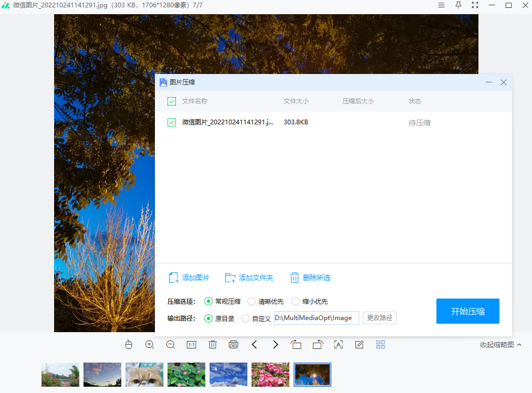
Task: Toggle the select-all files checkbox
Action: pyautogui.click(x=171, y=101)
